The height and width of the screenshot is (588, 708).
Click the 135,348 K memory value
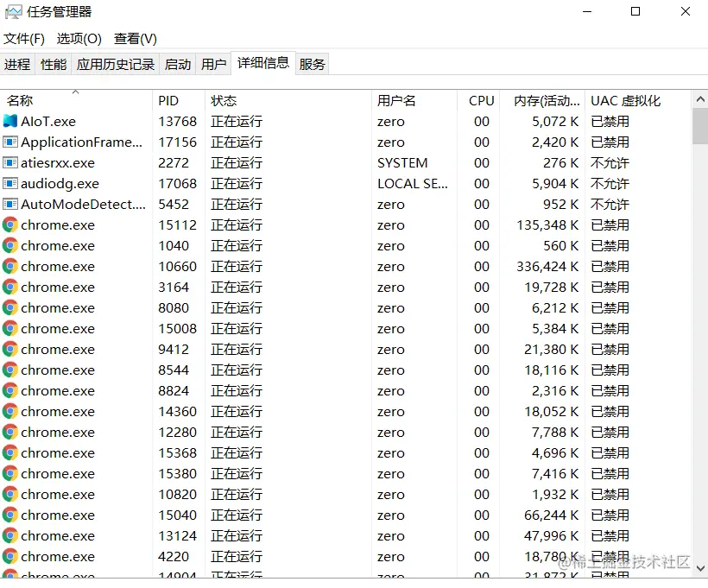pyautogui.click(x=547, y=224)
